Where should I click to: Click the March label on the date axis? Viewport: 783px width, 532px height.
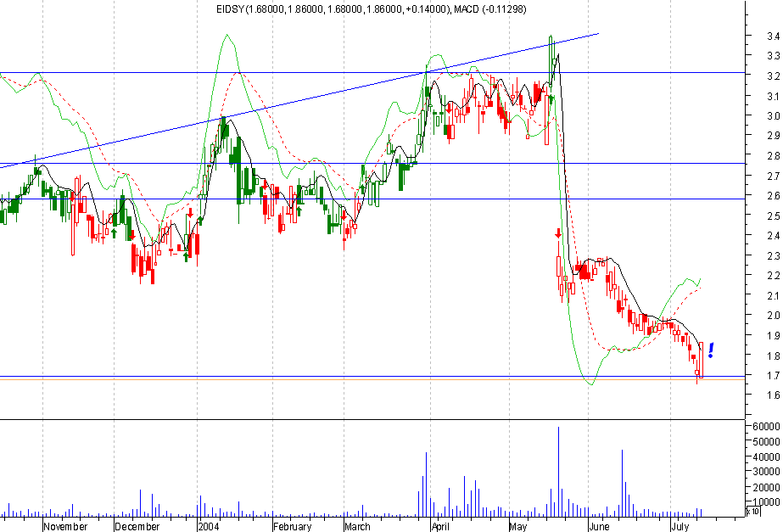(357, 527)
